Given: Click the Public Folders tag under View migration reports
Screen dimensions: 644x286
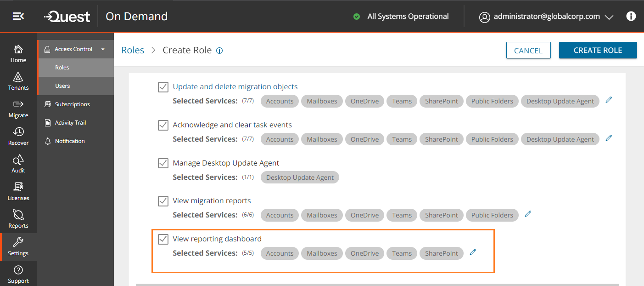Looking at the screenshot, I should 492,215.
